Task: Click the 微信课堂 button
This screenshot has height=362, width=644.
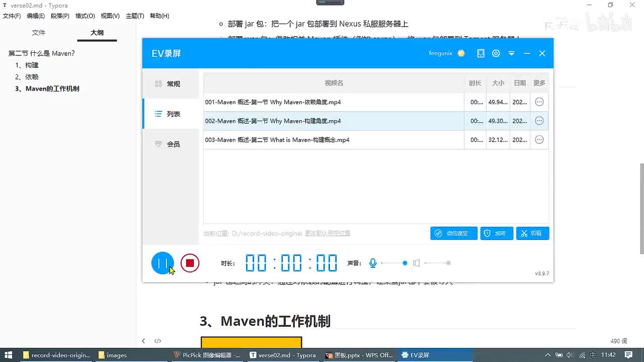Action: [x=454, y=233]
